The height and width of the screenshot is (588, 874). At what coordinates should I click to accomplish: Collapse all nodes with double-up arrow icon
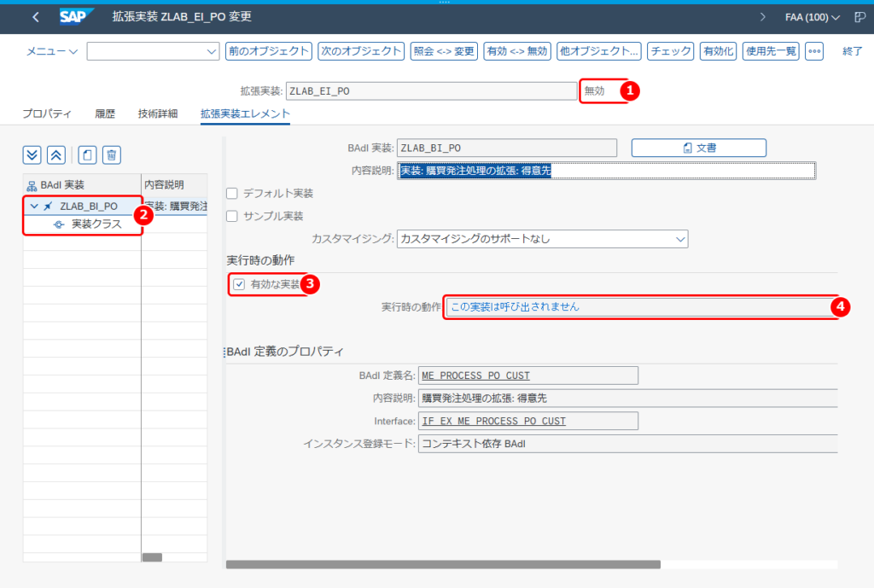(x=56, y=155)
